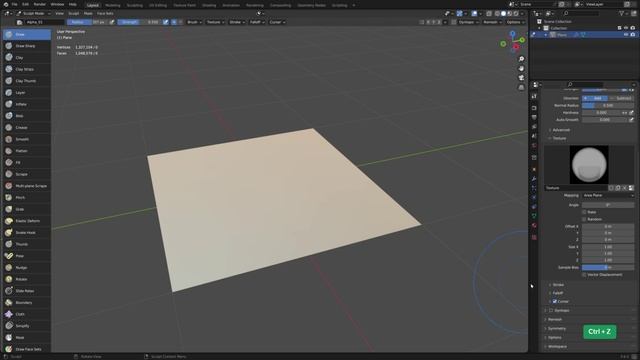Select the Flatten brush
This screenshot has height=360, width=640.
[x=27, y=151]
